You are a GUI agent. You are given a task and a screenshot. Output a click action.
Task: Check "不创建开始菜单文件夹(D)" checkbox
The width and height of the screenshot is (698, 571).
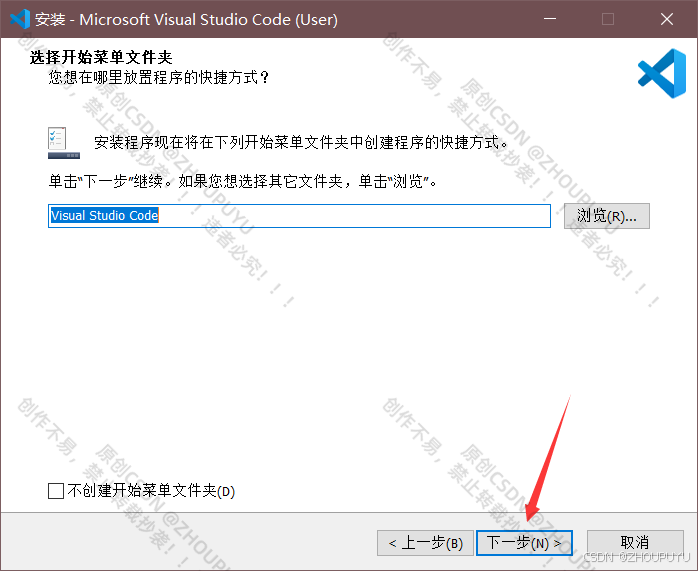click(x=56, y=491)
